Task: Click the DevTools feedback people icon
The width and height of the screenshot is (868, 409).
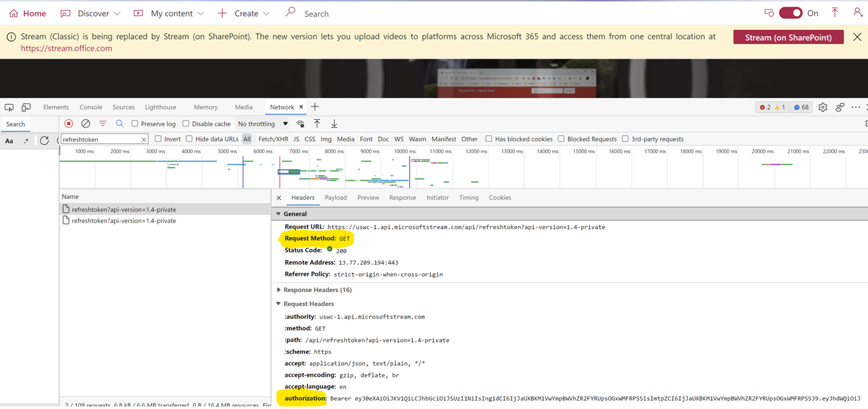Action: pos(840,107)
